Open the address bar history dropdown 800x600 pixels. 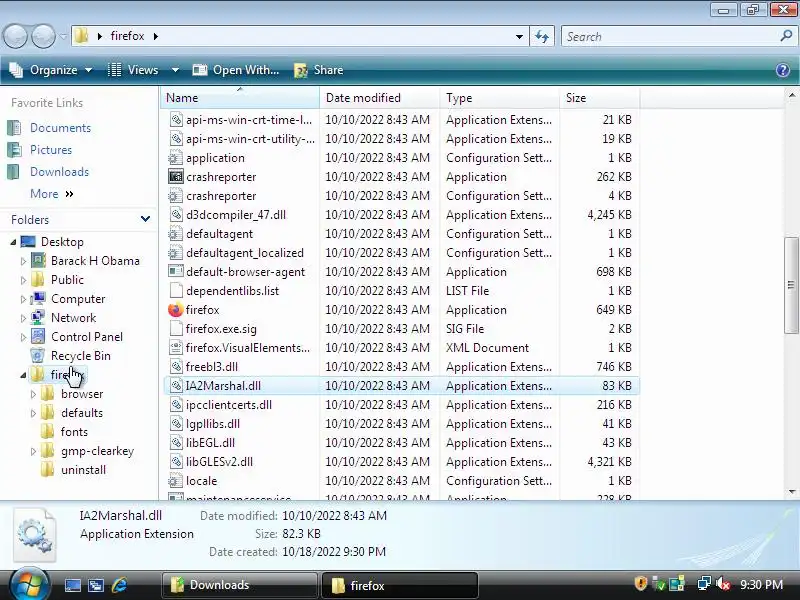click(519, 37)
